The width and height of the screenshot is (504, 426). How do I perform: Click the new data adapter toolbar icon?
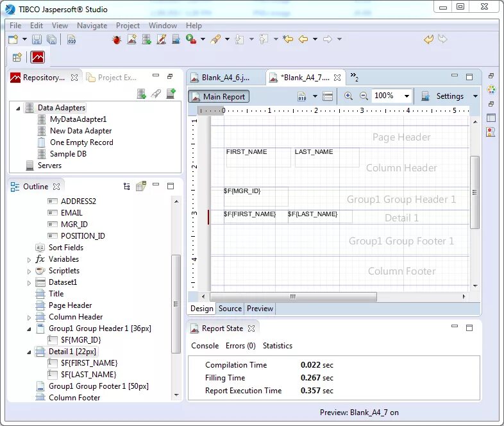[147, 39]
